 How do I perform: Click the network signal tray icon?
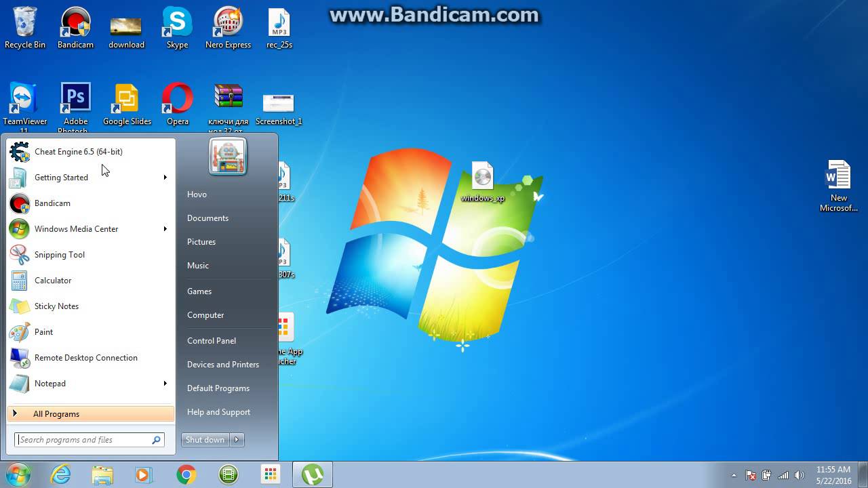783,476
